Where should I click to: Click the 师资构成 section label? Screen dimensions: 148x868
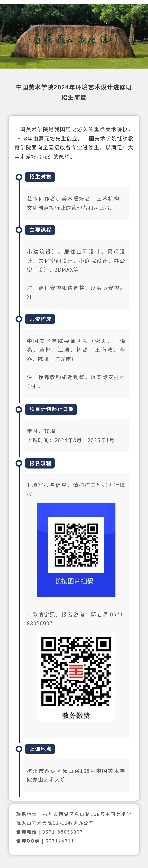coord(40,319)
